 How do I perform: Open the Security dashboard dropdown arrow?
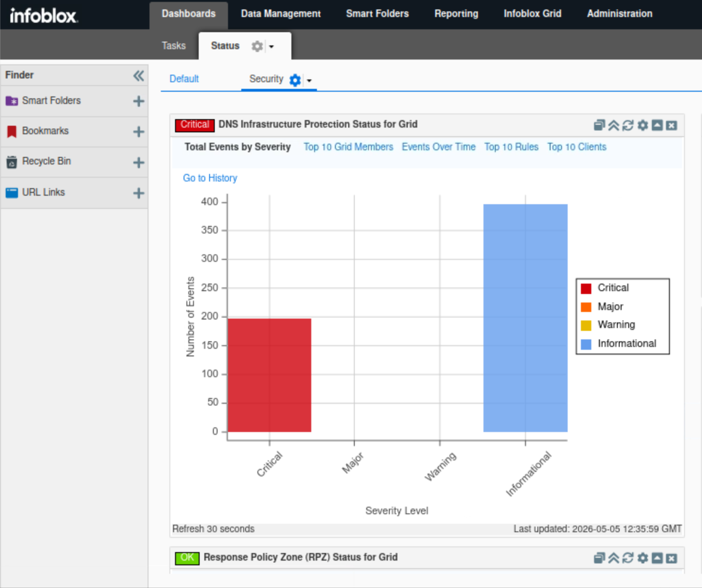point(309,80)
